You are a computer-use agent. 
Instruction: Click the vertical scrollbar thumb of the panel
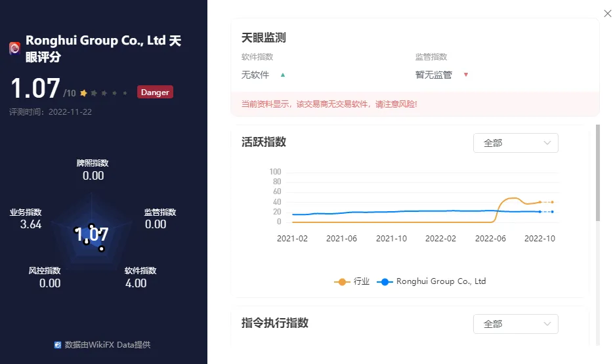click(x=597, y=172)
